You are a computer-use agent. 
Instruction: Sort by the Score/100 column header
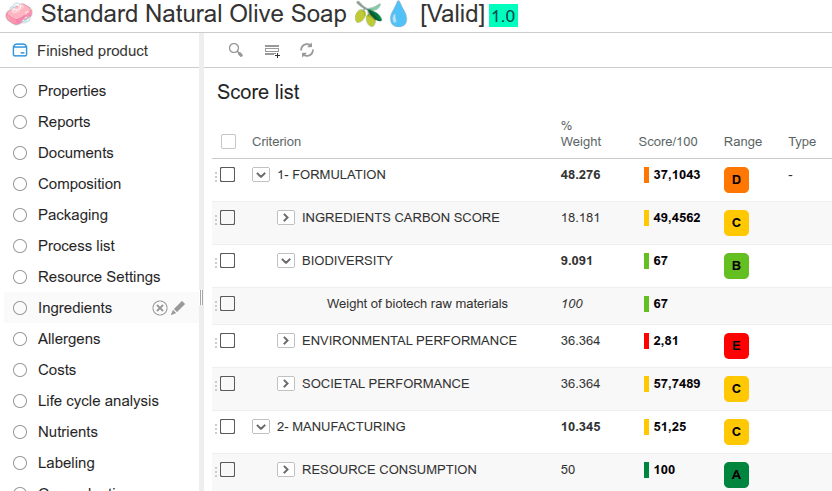(668, 142)
